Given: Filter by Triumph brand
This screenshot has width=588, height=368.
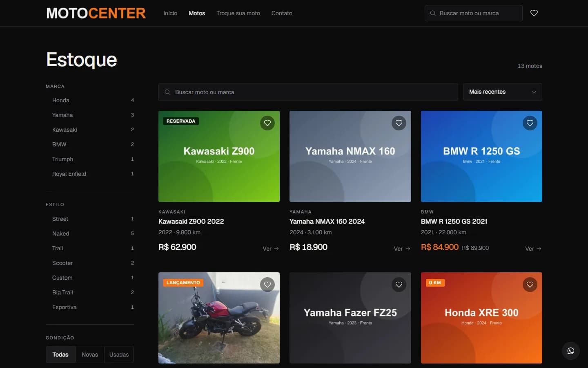Looking at the screenshot, I should tap(90, 159).
